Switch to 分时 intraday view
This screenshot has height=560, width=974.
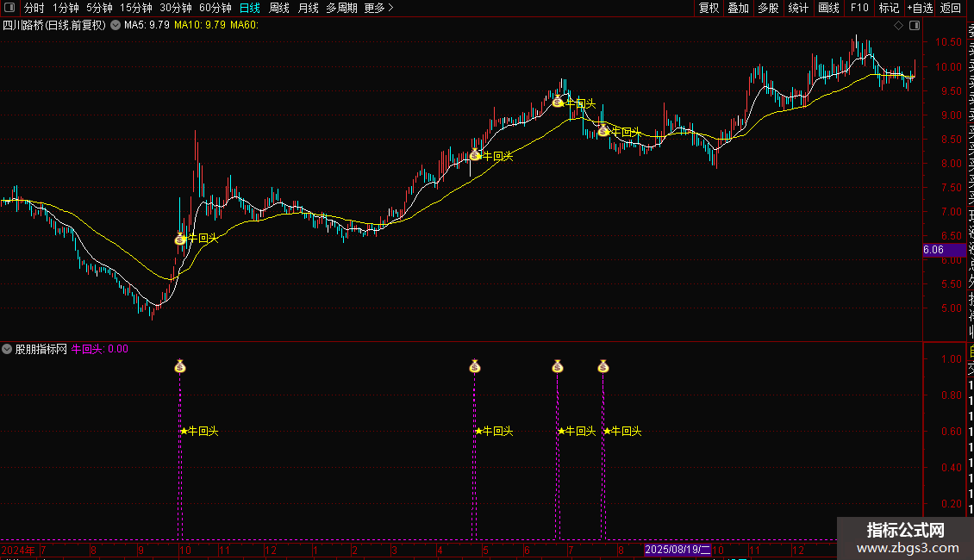click(34, 8)
